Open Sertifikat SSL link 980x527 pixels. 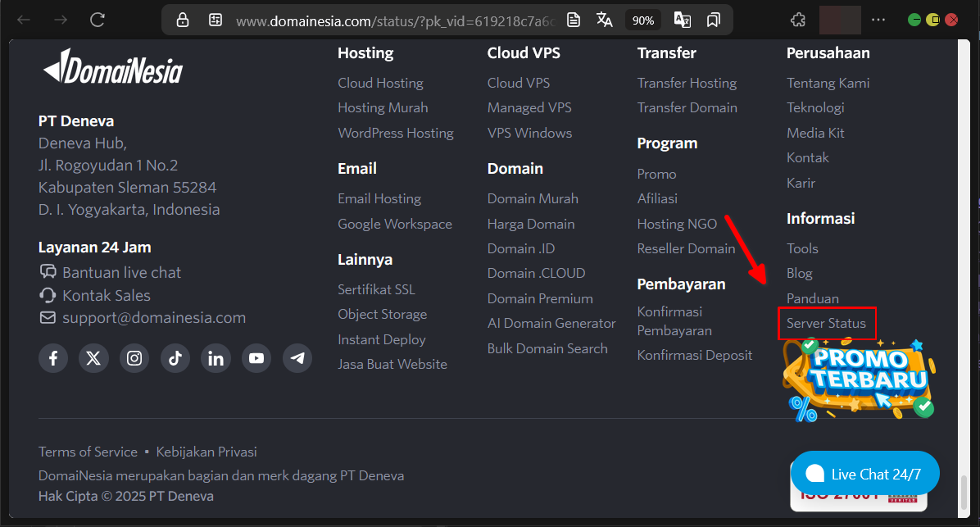coord(376,289)
